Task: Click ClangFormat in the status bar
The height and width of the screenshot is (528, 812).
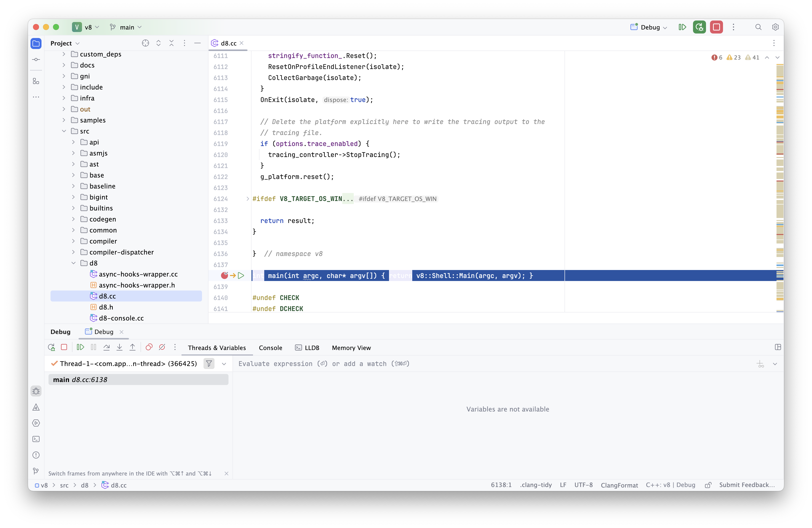Action: click(x=619, y=485)
